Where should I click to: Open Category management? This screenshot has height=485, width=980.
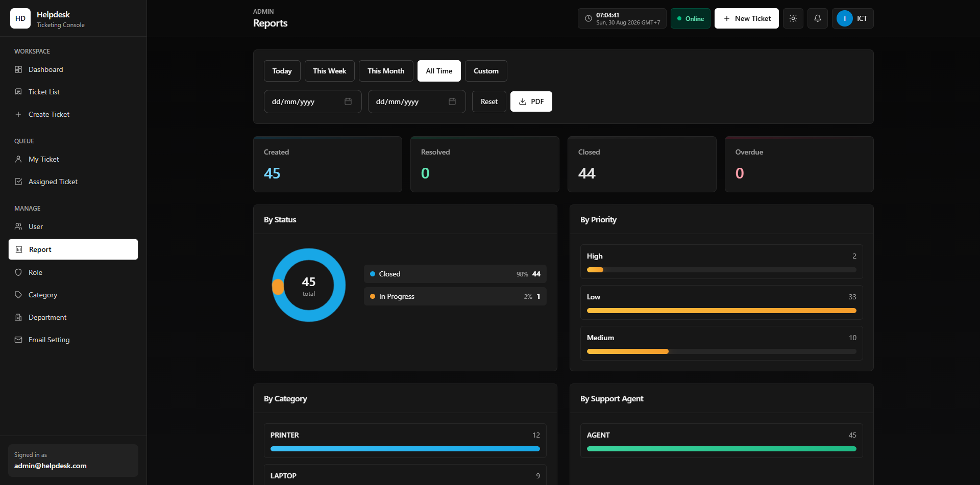[x=73, y=295]
